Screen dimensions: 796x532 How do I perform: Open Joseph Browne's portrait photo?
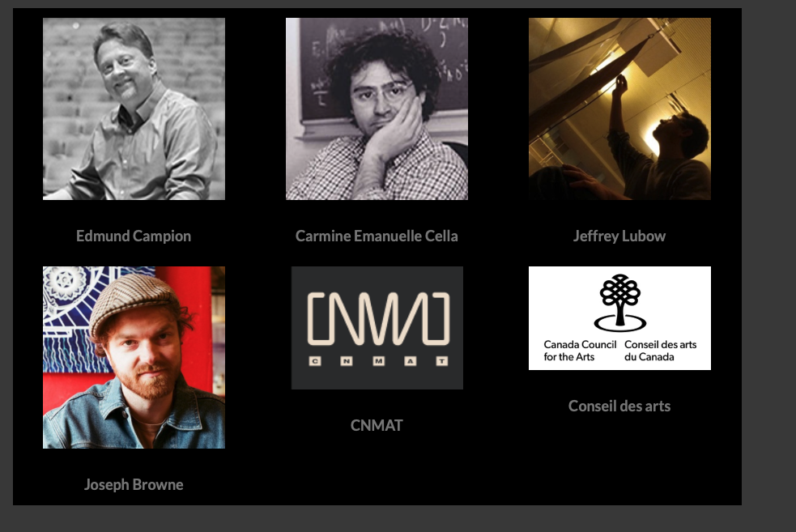[x=134, y=357]
